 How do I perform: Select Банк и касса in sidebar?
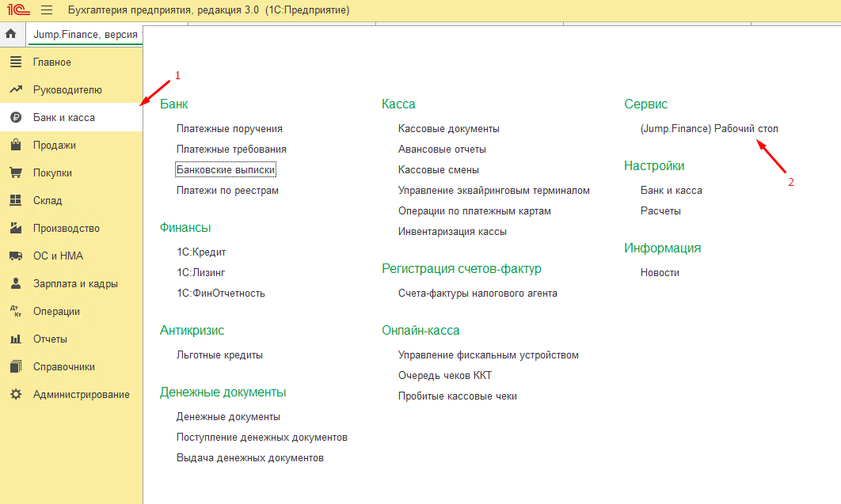[63, 118]
